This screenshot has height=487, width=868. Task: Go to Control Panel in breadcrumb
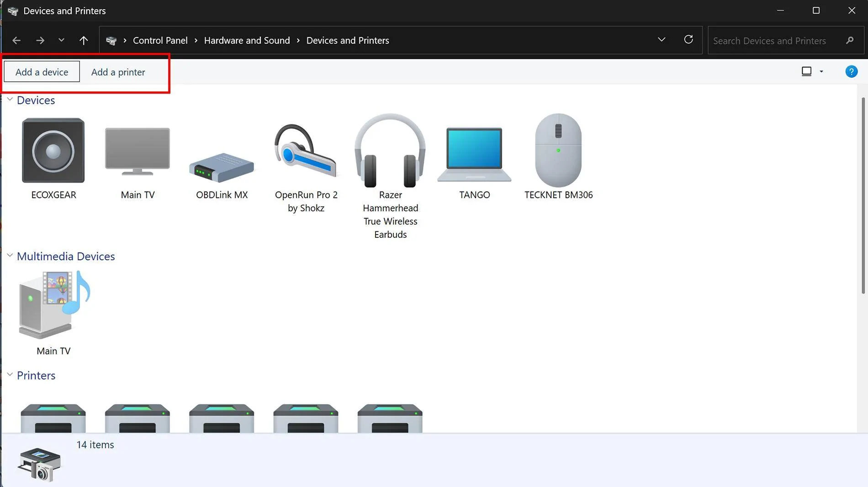pos(160,41)
